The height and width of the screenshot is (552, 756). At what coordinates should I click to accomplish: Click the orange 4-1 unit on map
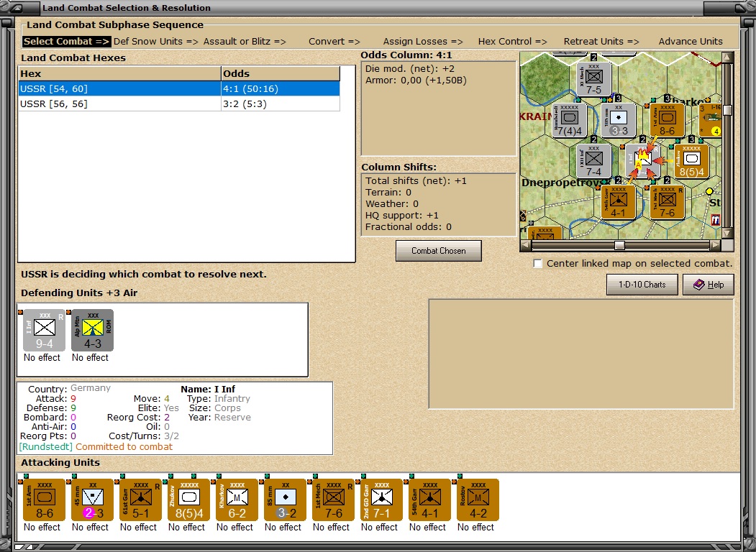[619, 202]
